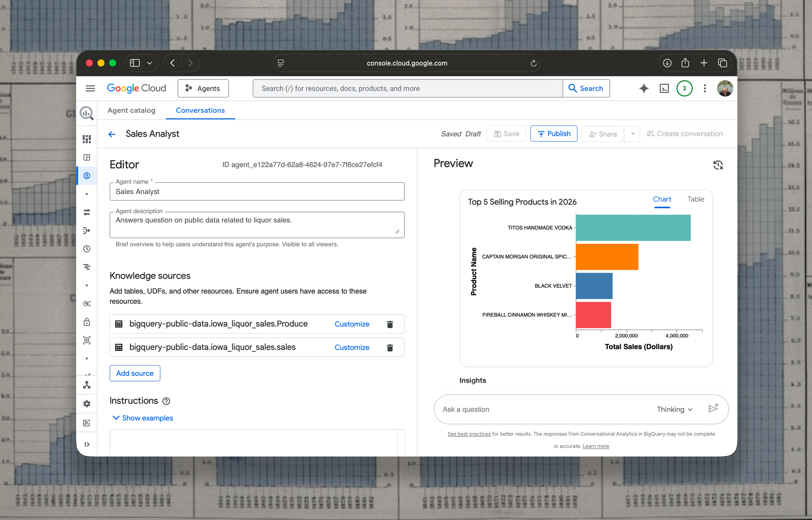Open the Thinking mode dropdown

click(x=674, y=409)
